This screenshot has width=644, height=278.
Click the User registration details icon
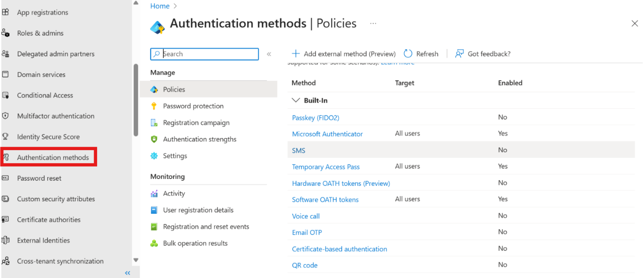coord(154,210)
